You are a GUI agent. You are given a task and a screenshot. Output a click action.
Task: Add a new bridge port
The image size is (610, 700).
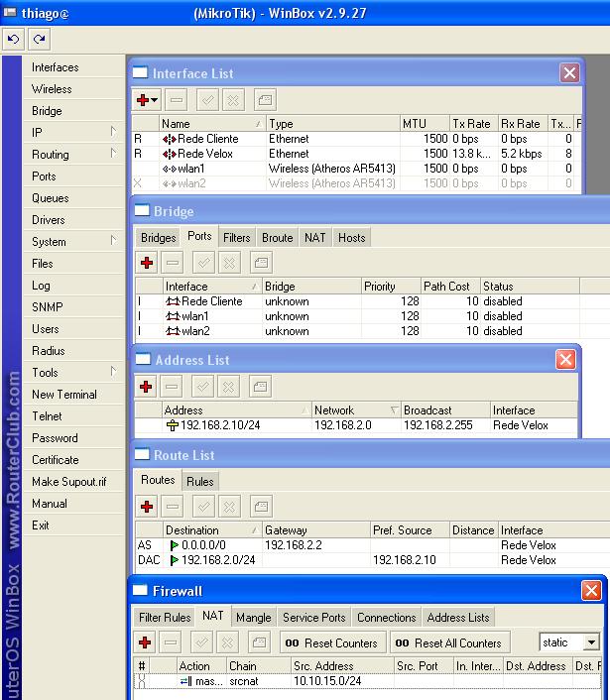pos(147,263)
